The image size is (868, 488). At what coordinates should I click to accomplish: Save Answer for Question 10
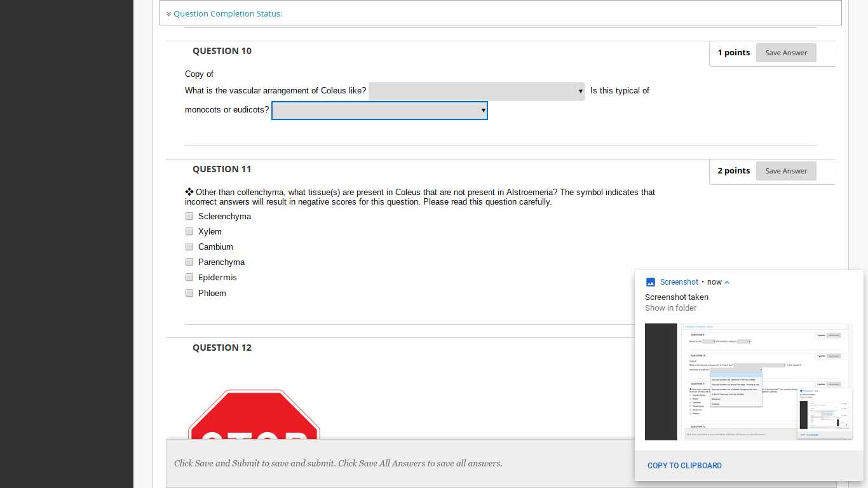(786, 53)
